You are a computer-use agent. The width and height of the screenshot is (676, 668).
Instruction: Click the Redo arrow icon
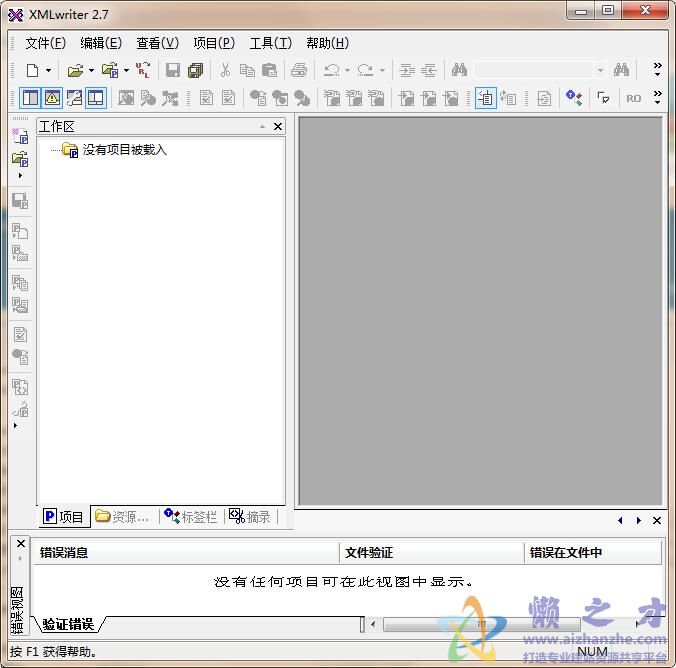coord(366,70)
